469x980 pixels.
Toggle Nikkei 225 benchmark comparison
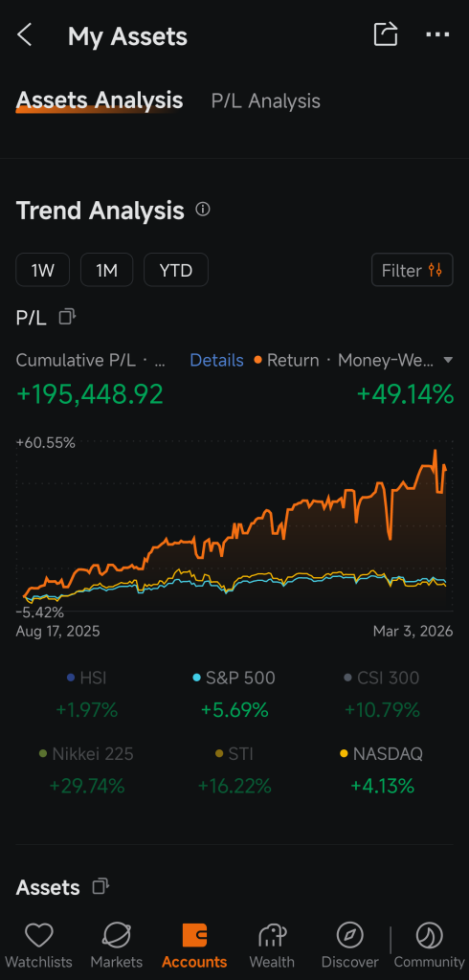(x=86, y=754)
